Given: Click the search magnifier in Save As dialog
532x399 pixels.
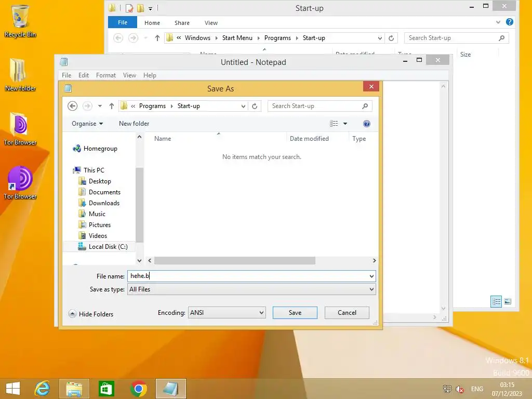Looking at the screenshot, I should [x=365, y=106].
